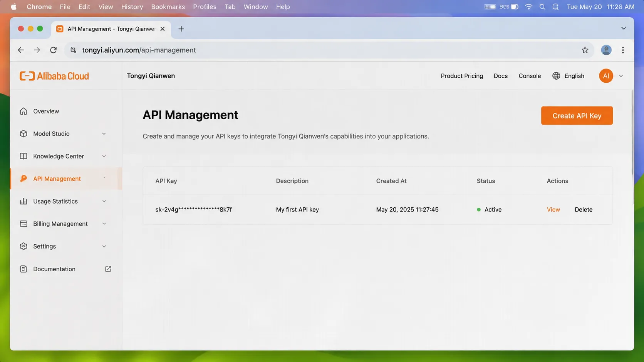Click the Tongyi Qianwen product name

point(151,76)
